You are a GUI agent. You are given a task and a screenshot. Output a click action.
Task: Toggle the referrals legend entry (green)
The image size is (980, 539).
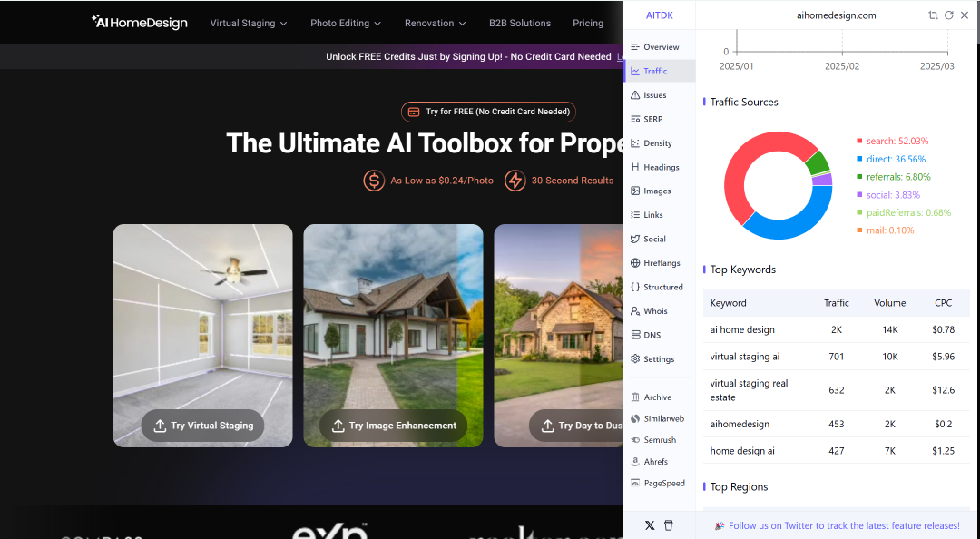tap(894, 177)
